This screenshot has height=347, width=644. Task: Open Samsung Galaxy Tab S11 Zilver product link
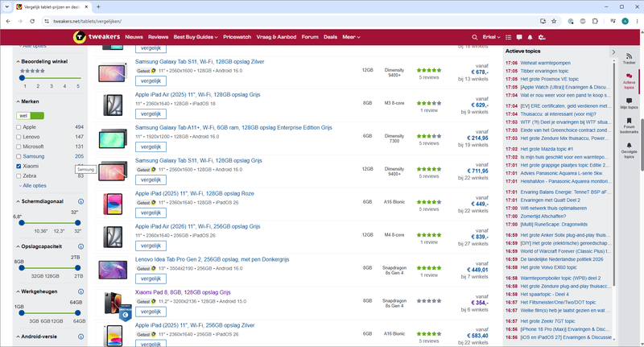click(x=200, y=62)
